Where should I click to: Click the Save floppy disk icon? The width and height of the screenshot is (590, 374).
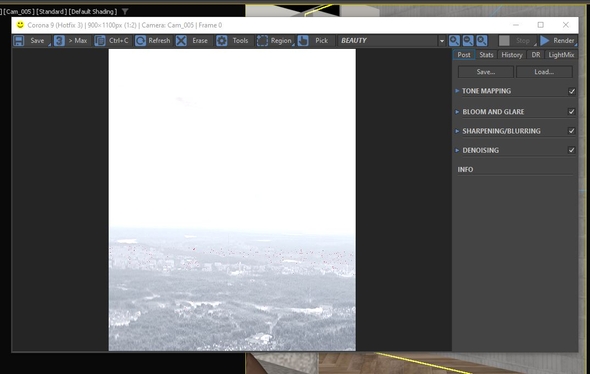pos(19,41)
